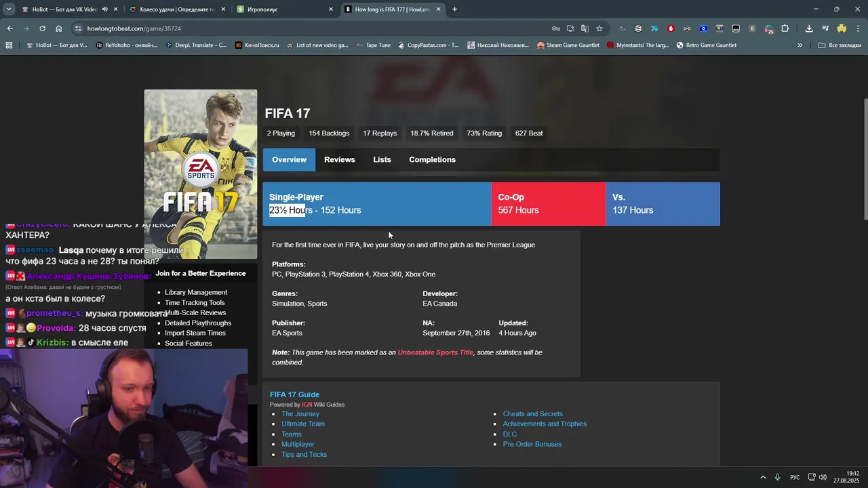The height and width of the screenshot is (488, 868).
Task: Open Cheats and Secrets guide link
Action: point(532,414)
